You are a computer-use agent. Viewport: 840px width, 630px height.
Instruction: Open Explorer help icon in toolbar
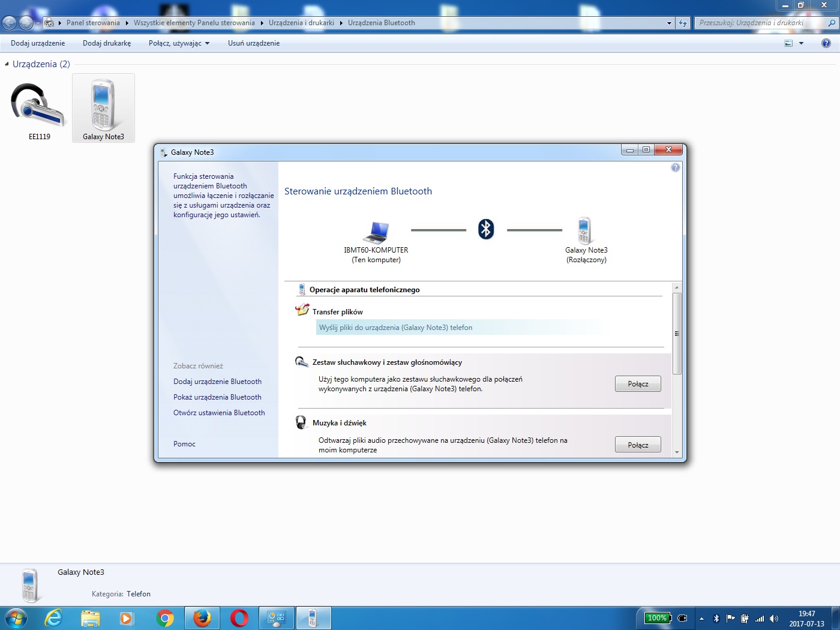826,43
